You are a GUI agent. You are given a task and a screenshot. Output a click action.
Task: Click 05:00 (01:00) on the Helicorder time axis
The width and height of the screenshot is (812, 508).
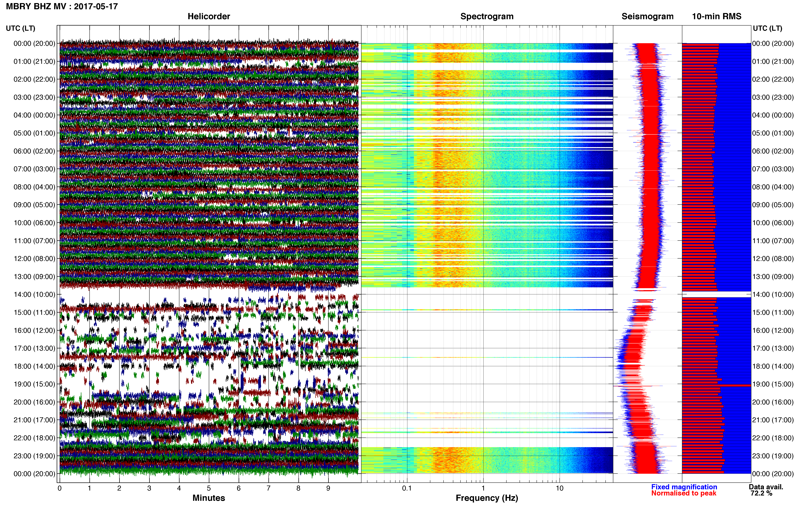[x=34, y=133]
